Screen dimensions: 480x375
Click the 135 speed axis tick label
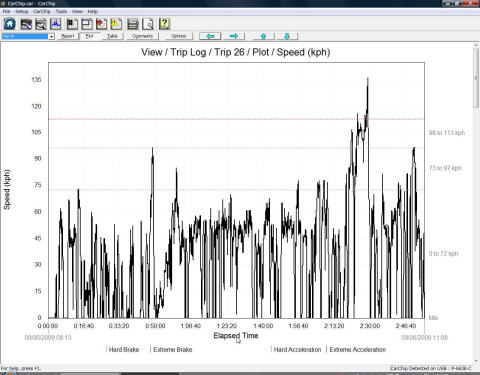coord(36,80)
